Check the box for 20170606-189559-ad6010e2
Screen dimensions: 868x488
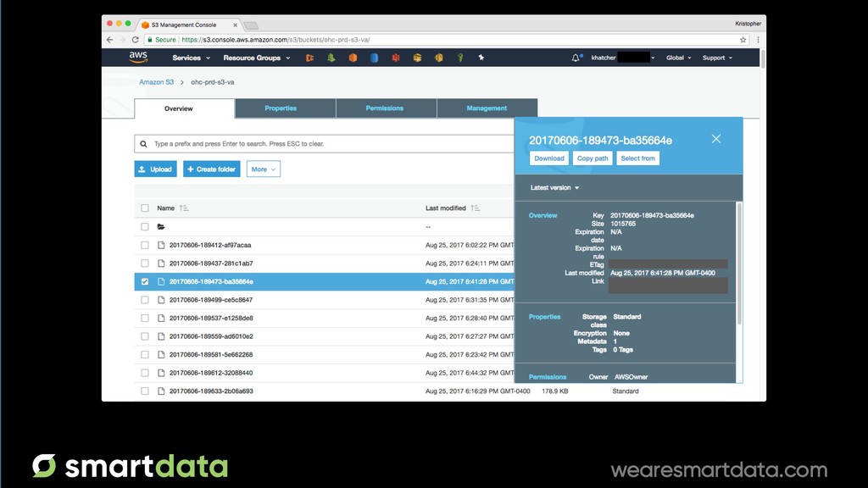[145, 336]
